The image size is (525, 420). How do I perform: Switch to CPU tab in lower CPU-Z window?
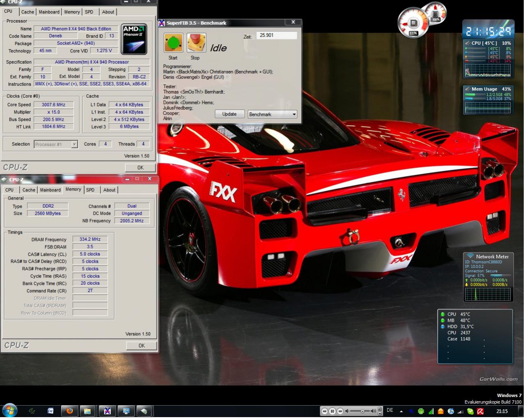click(9, 190)
